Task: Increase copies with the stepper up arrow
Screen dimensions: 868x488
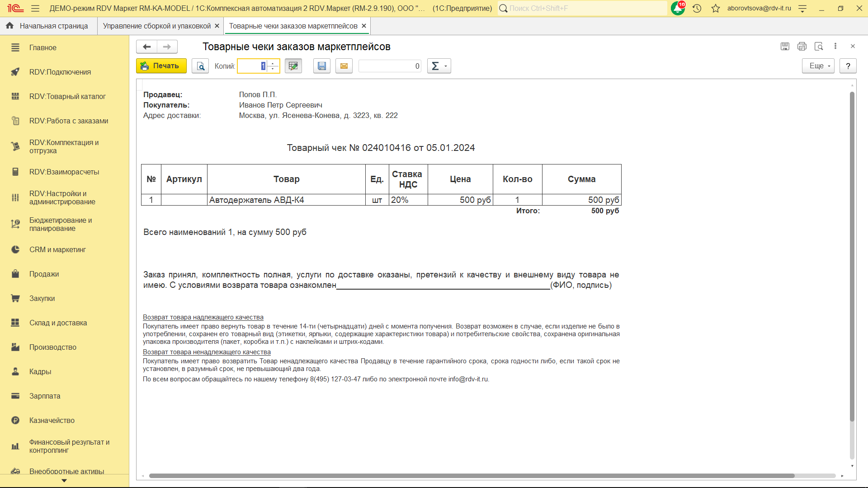Action: [x=273, y=63]
